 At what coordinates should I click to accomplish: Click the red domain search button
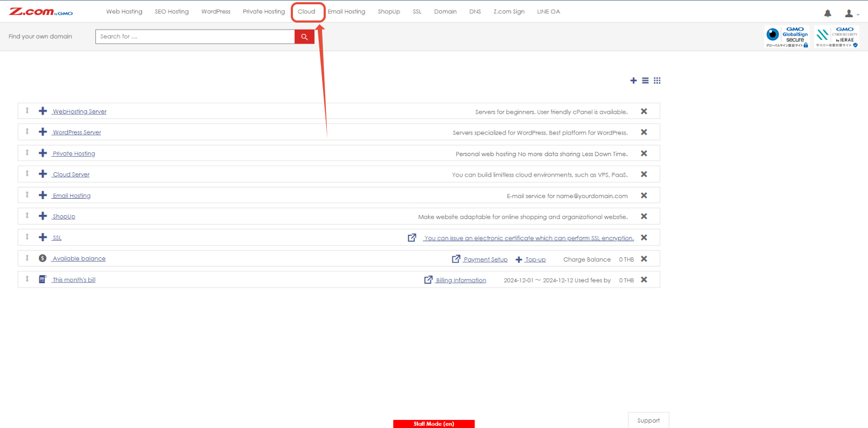click(304, 37)
